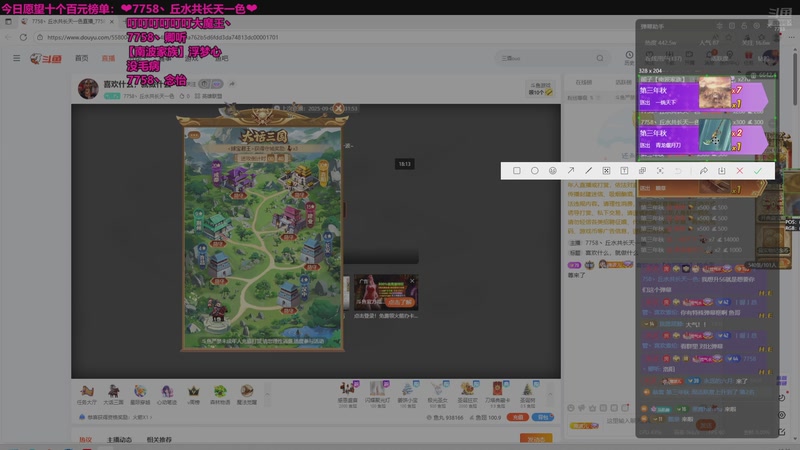Select the 刀塔典藏卡 gift

(x=497, y=394)
